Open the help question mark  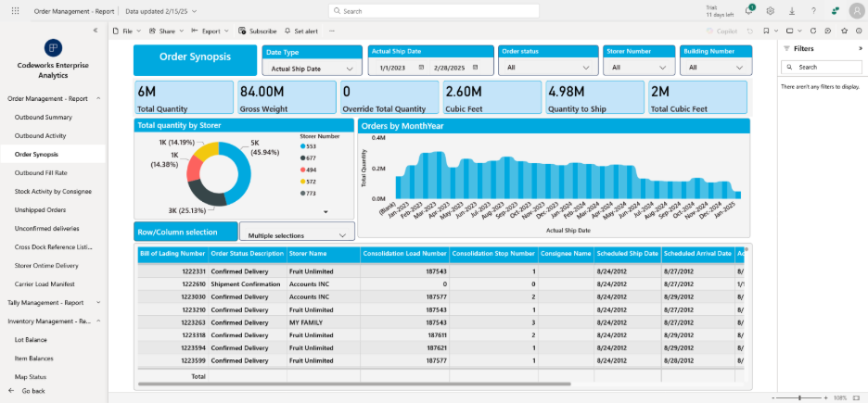pyautogui.click(x=813, y=10)
